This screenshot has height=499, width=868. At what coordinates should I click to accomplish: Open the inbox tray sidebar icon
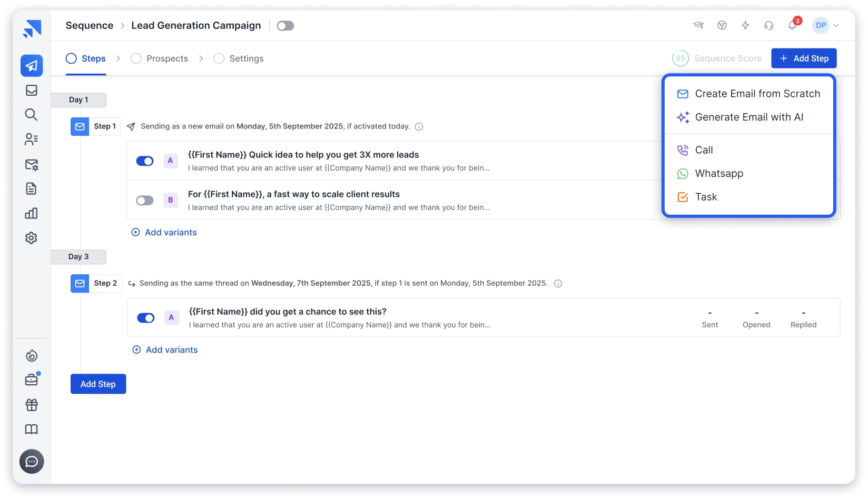click(x=32, y=90)
